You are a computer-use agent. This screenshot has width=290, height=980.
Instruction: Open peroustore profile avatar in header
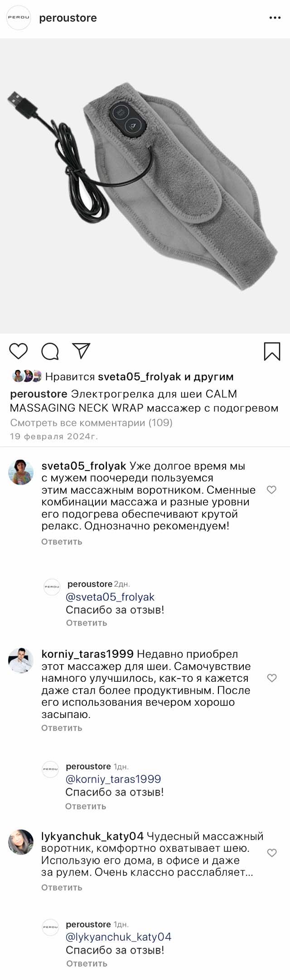tap(19, 18)
